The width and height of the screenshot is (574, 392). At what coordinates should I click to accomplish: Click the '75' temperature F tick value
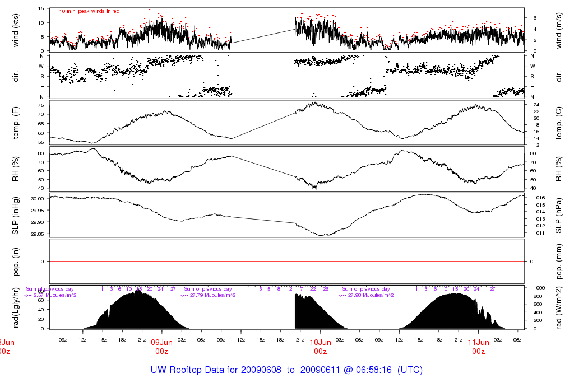click(41, 105)
